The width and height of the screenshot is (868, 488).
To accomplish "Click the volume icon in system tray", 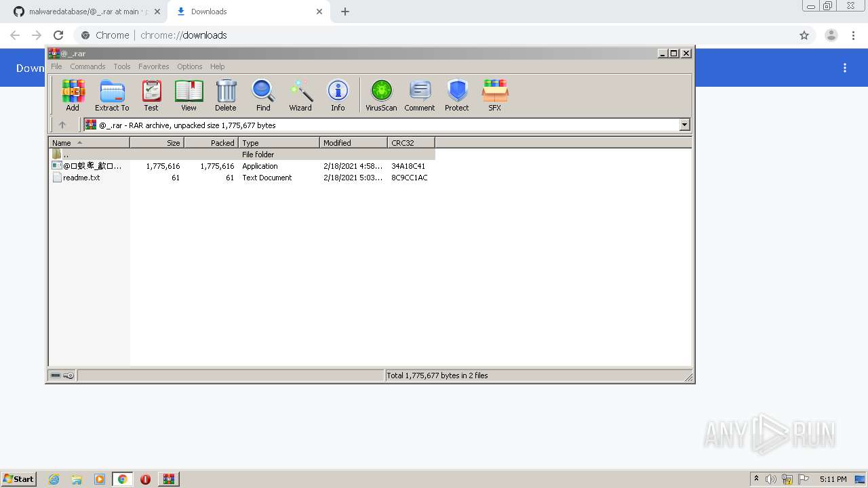I will (771, 479).
